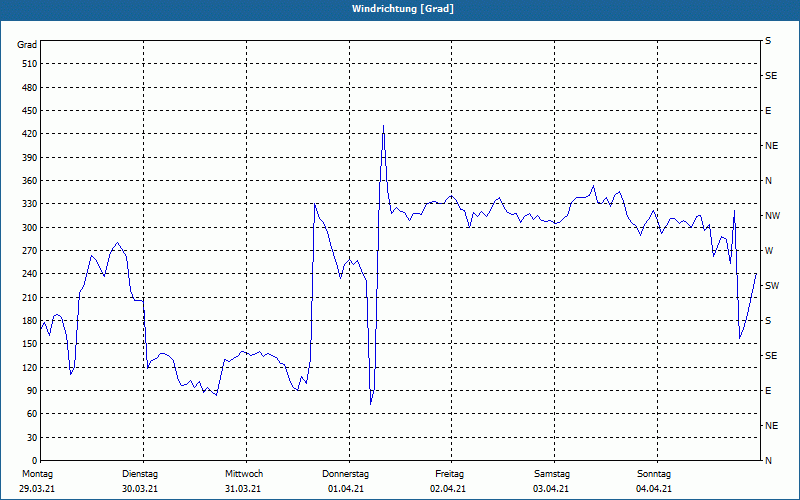The height and width of the screenshot is (500, 800).
Task: Click the 480 value on the degree axis
Action: [x=30, y=88]
